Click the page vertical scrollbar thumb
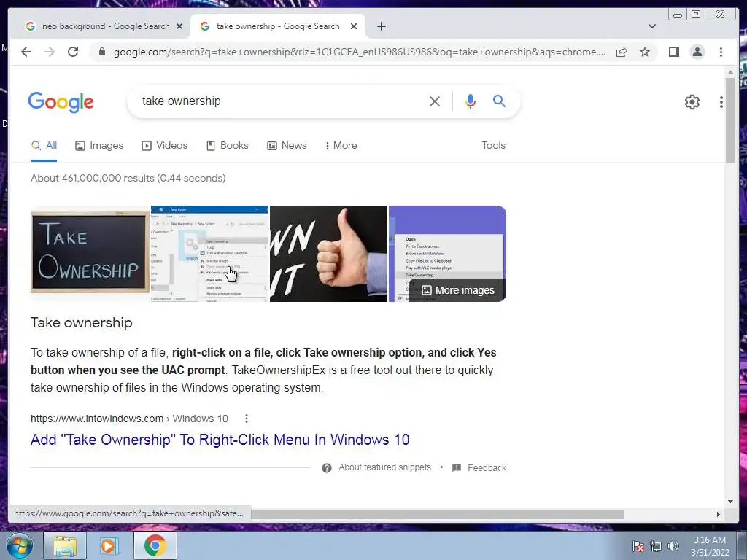Screen dimensions: 747x560 tap(730, 121)
